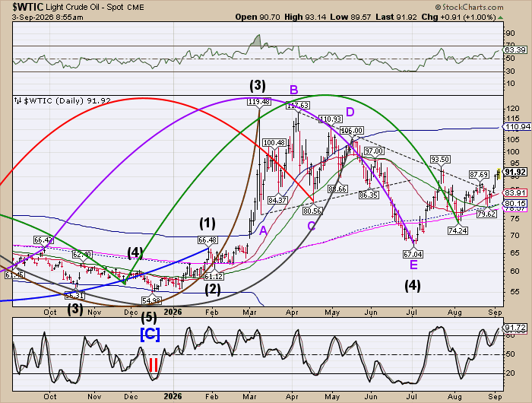Select the 74.24 August low label
Screen dimensions: 532x403
point(458,231)
